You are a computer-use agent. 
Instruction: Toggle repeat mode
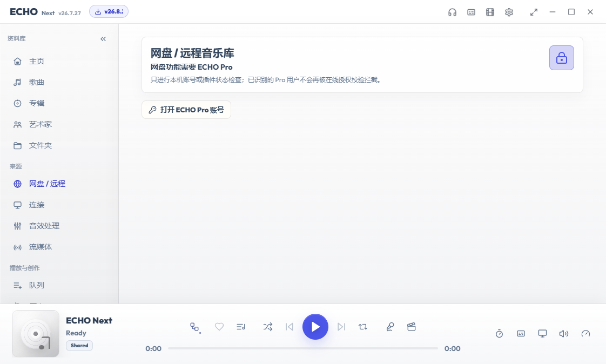click(x=363, y=327)
